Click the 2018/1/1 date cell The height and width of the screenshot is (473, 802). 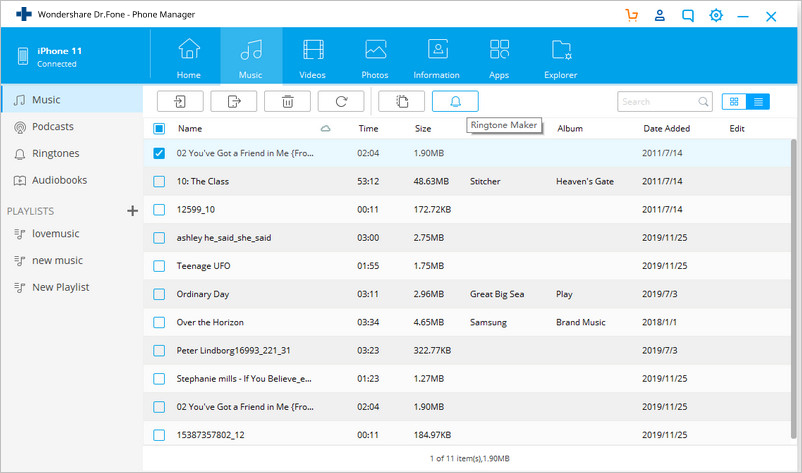659,322
